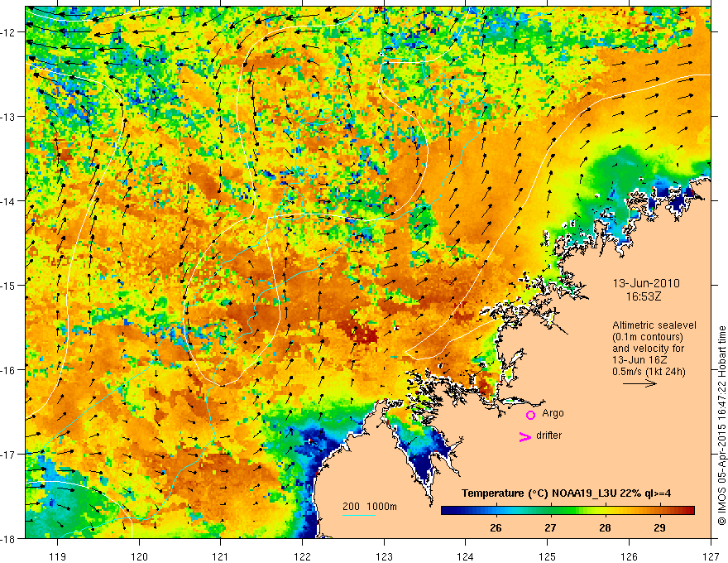Click latitude label -15 on left axis
Image resolution: width=728 pixels, height=563 pixels.
[x=10, y=285]
